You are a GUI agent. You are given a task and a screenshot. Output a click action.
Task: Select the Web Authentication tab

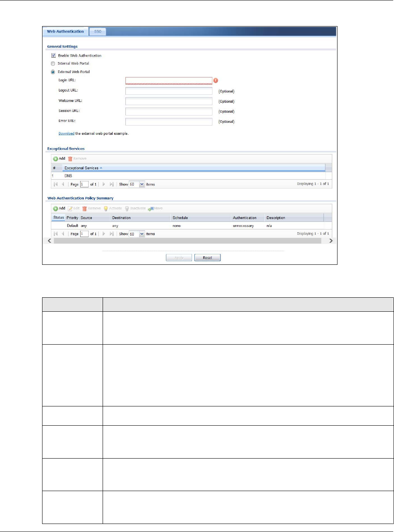[x=65, y=32]
